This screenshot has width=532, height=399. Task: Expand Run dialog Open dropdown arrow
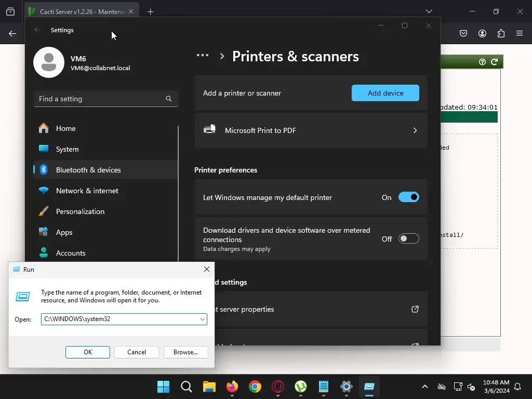point(202,320)
